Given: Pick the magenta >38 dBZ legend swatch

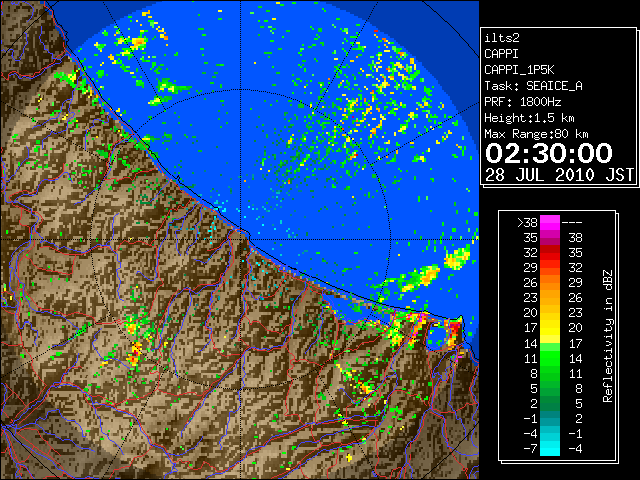Looking at the screenshot, I should coord(550,222).
